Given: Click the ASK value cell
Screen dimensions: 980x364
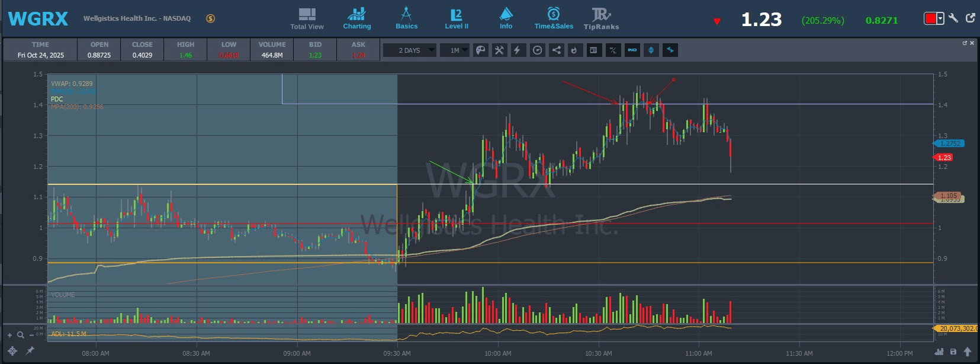Looking at the screenshot, I should pos(358,55).
